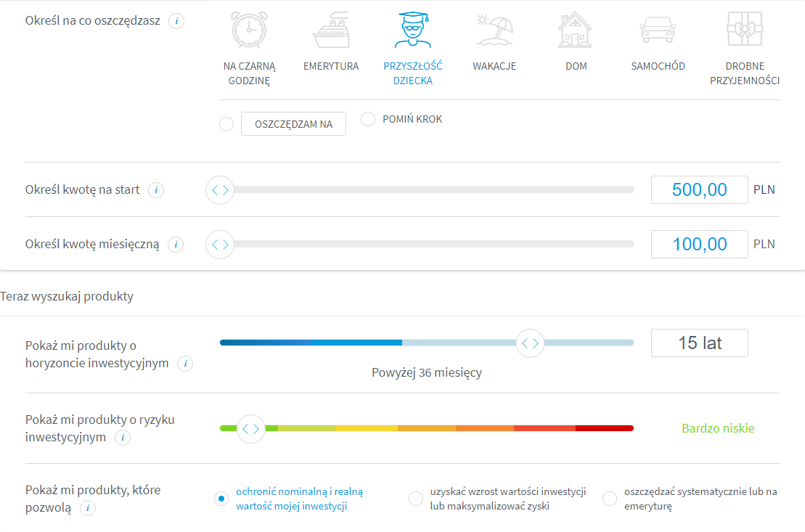Click the 'Bardzo niskie' risk level text

click(x=718, y=428)
